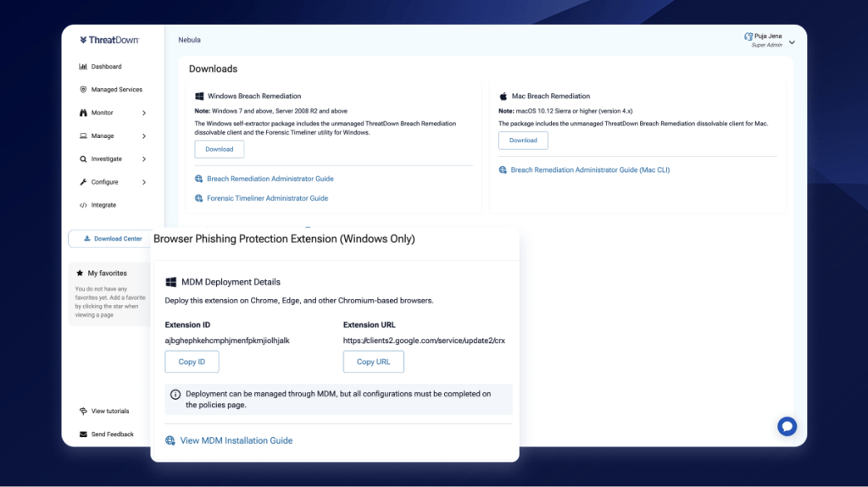This screenshot has width=868, height=487.
Task: Click the Monitor binoculars icon
Action: click(x=83, y=113)
